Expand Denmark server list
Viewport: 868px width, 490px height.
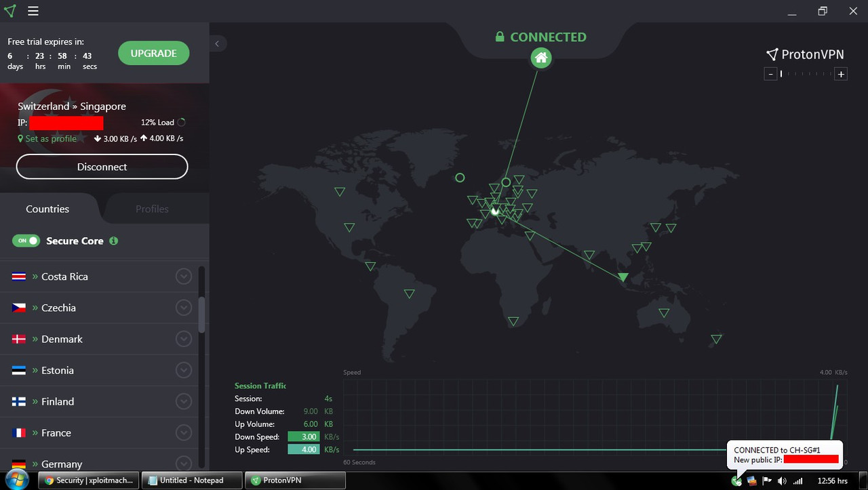pos(184,339)
